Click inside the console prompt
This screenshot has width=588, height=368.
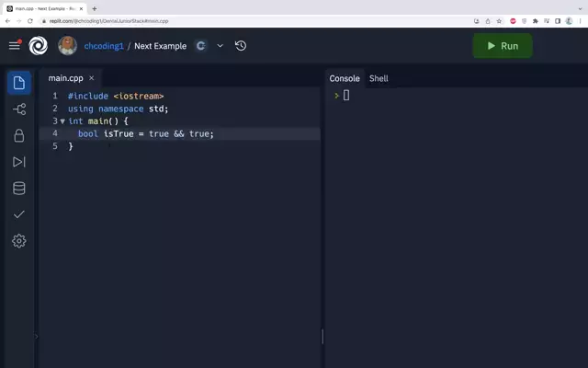click(346, 96)
